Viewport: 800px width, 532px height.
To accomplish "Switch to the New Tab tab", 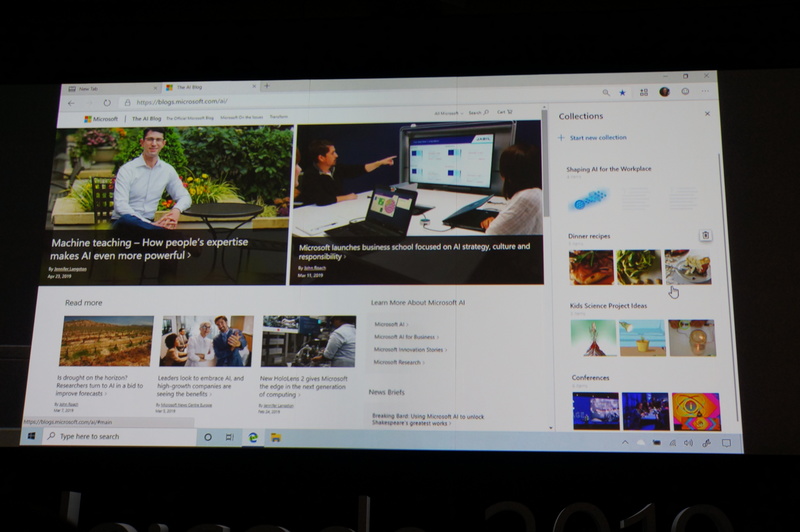I will 110,89.
